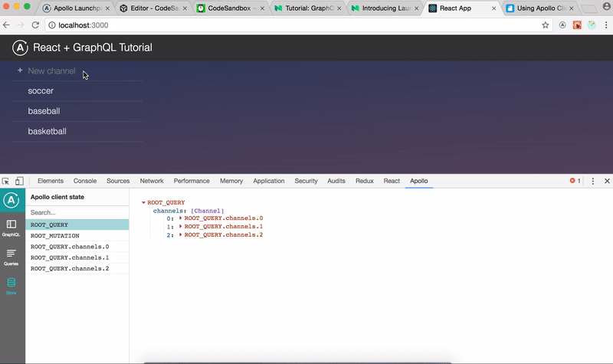Open the Audits devtools tab
The width and height of the screenshot is (613, 364).
(336, 181)
